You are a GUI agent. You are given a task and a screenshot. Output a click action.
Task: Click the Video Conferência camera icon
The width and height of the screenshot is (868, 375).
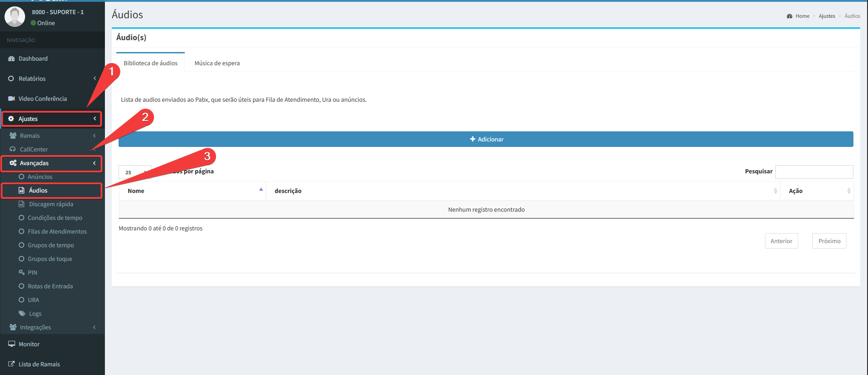pyautogui.click(x=11, y=99)
